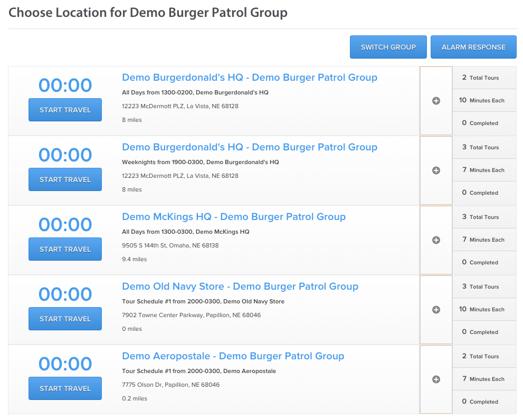
Task: Click 00:00 timer in Demo Old Navy row
Action: [x=65, y=294]
